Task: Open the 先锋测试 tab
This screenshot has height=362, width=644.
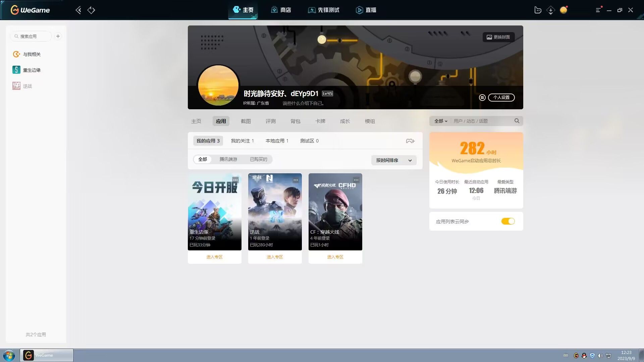Action: [x=324, y=10]
